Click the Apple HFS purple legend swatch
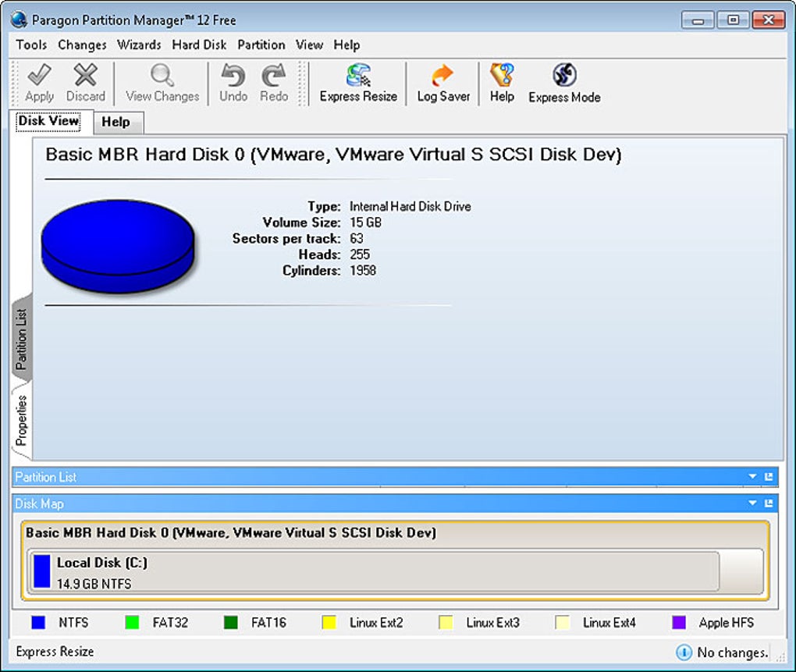 coord(679,622)
